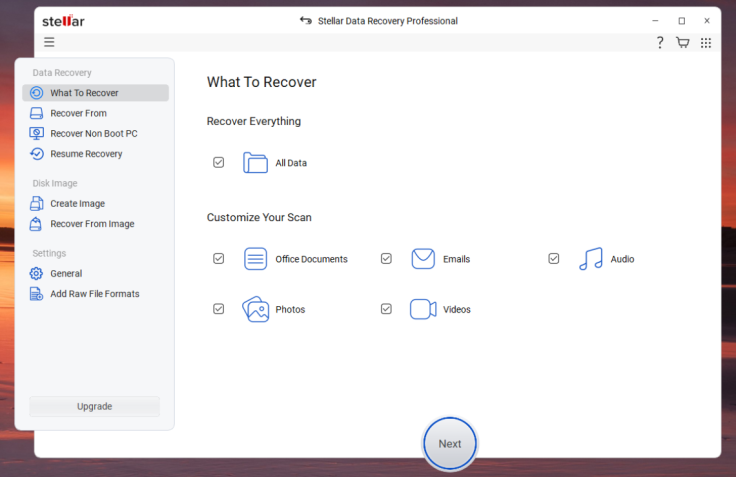The width and height of the screenshot is (736, 477).
Task: Click the Emails envelope icon
Action: [423, 259]
